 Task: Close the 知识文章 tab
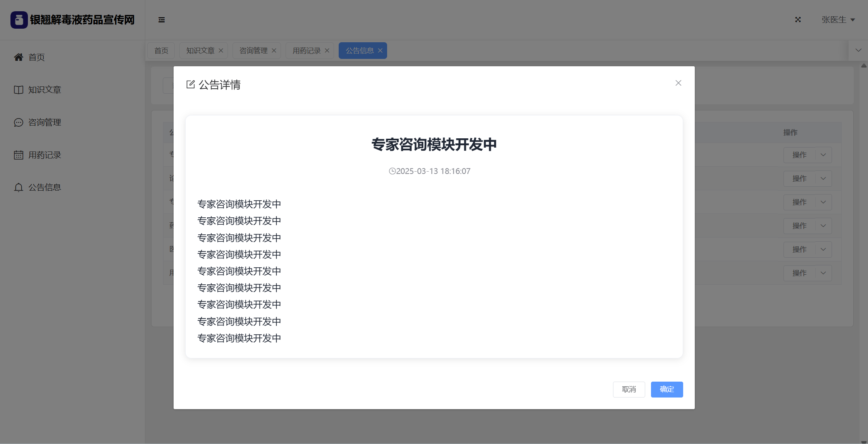point(221,51)
